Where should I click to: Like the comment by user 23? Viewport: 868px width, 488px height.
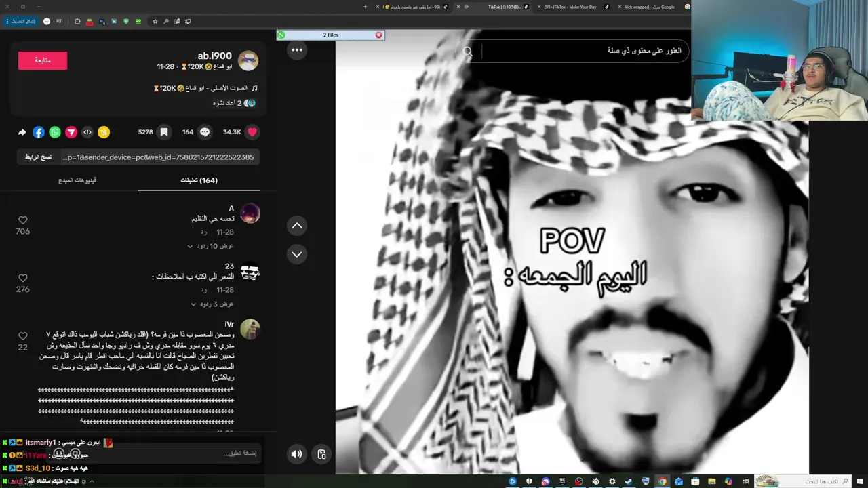pyautogui.click(x=23, y=278)
